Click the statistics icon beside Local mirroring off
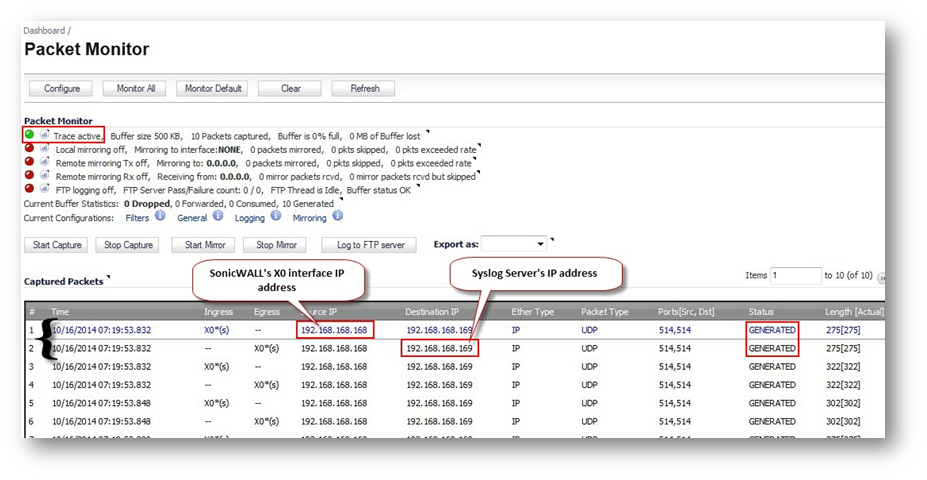The height and width of the screenshot is (480, 927). tap(44, 149)
